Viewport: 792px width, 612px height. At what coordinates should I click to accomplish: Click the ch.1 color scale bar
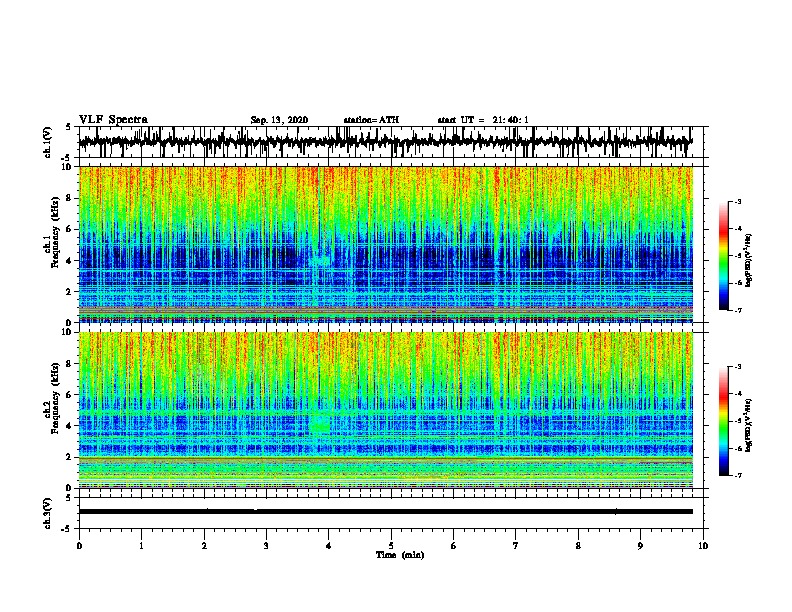tap(724, 256)
